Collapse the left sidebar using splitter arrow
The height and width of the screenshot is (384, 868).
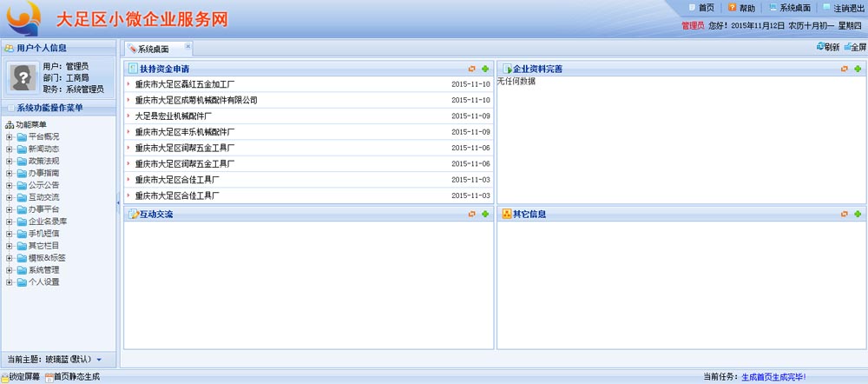coord(118,202)
